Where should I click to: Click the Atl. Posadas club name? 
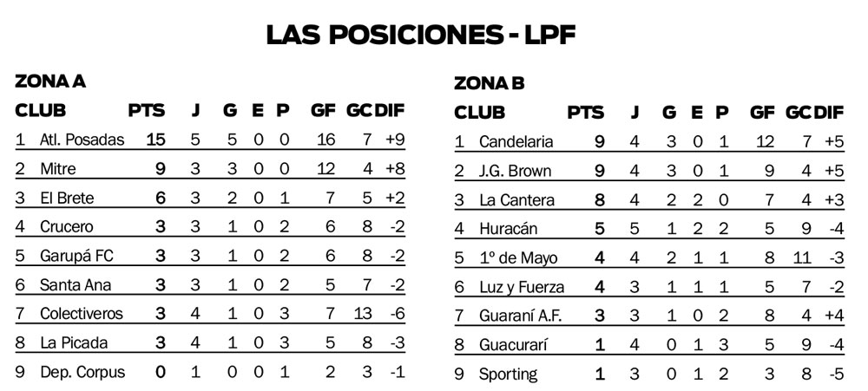coord(82,140)
